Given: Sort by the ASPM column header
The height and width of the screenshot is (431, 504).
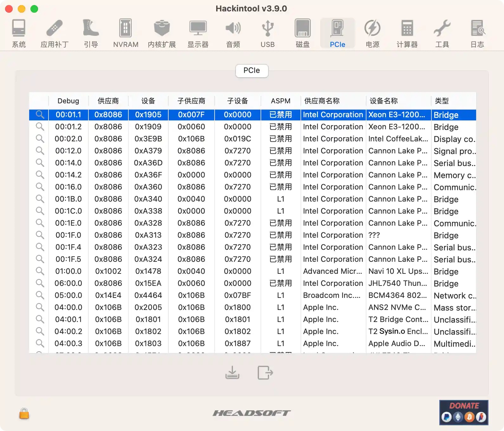Looking at the screenshot, I should pos(281,101).
